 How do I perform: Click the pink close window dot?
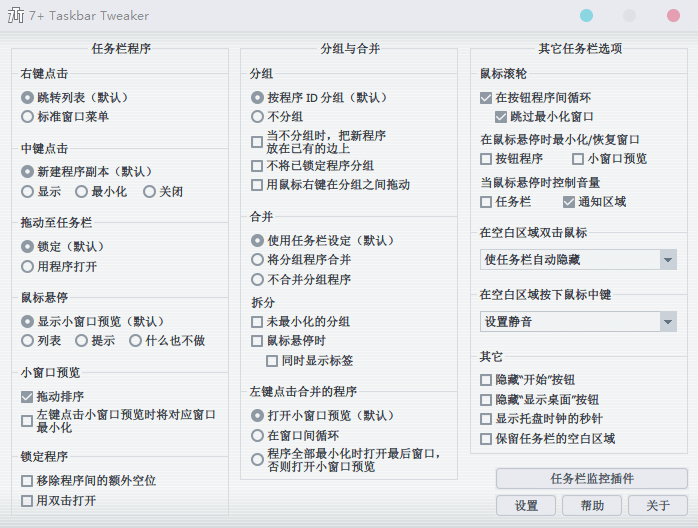pos(673,16)
